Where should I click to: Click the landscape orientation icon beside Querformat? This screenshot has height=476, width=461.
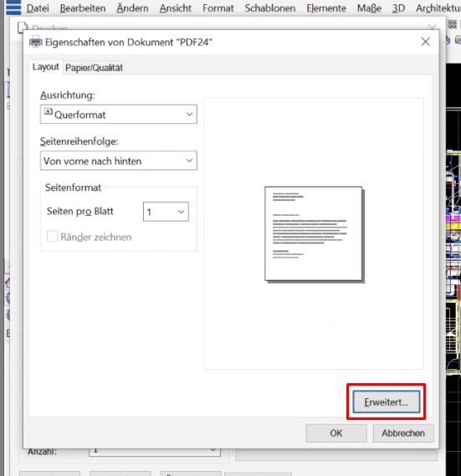pyautogui.click(x=49, y=111)
